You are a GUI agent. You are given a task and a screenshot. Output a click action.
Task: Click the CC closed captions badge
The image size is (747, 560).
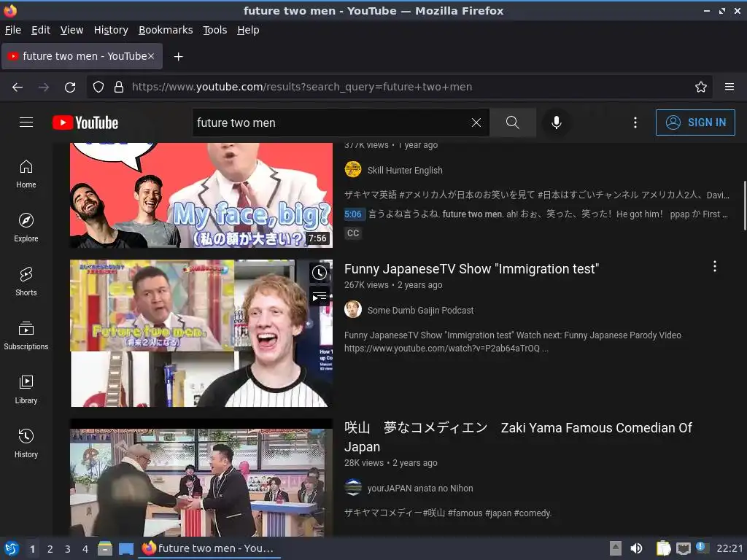(353, 233)
